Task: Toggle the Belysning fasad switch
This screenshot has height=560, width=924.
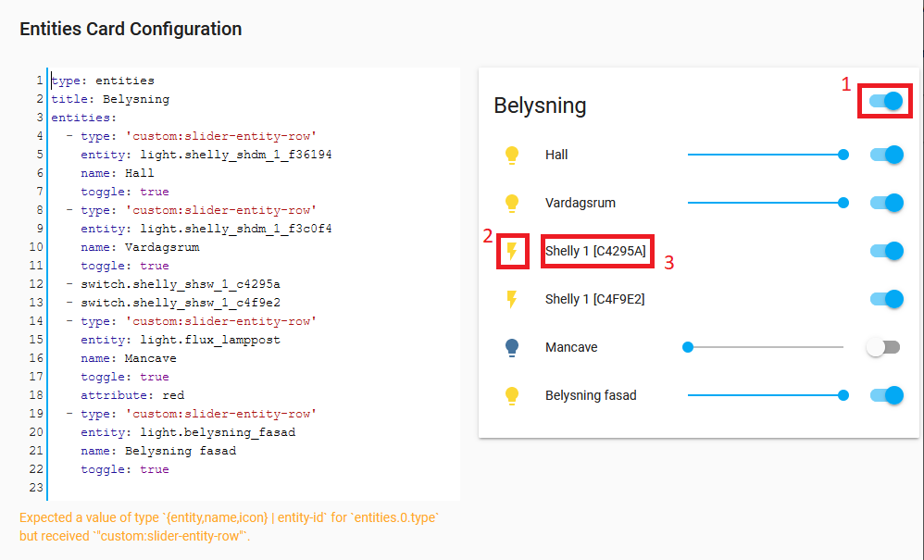Action: pyautogui.click(x=886, y=395)
